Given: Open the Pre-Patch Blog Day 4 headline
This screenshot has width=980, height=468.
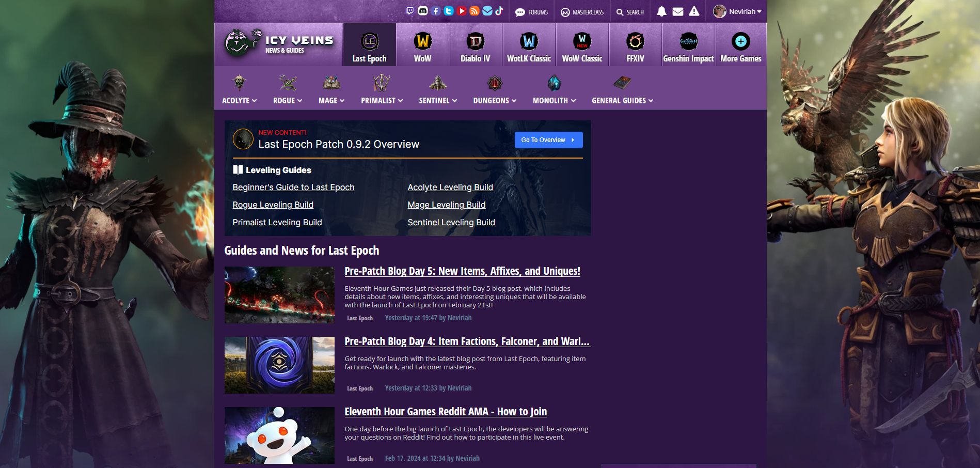Looking at the screenshot, I should coord(467,341).
